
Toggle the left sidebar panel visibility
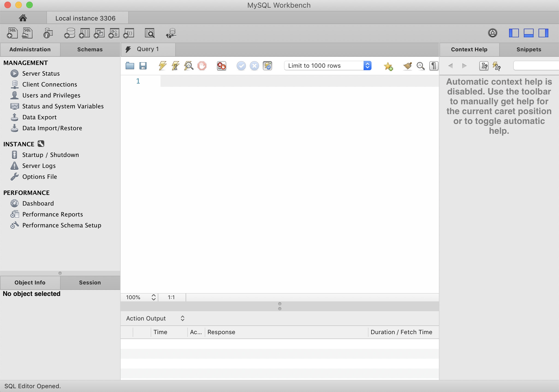(x=514, y=33)
